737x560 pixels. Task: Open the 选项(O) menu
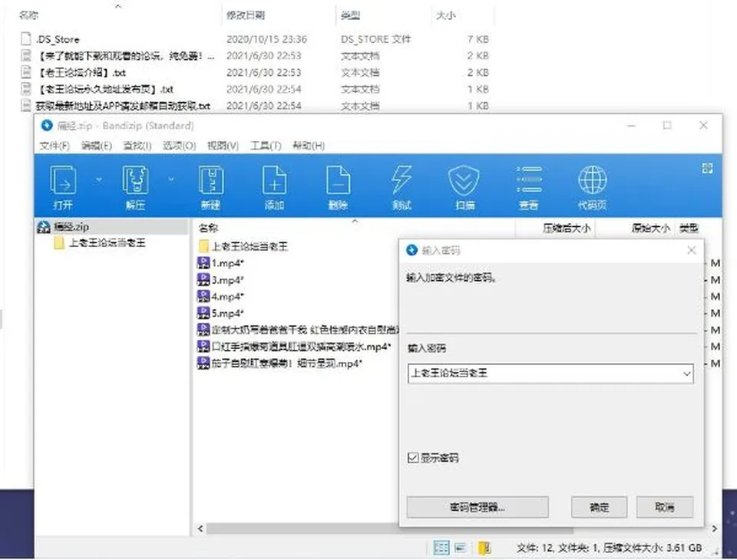click(179, 146)
